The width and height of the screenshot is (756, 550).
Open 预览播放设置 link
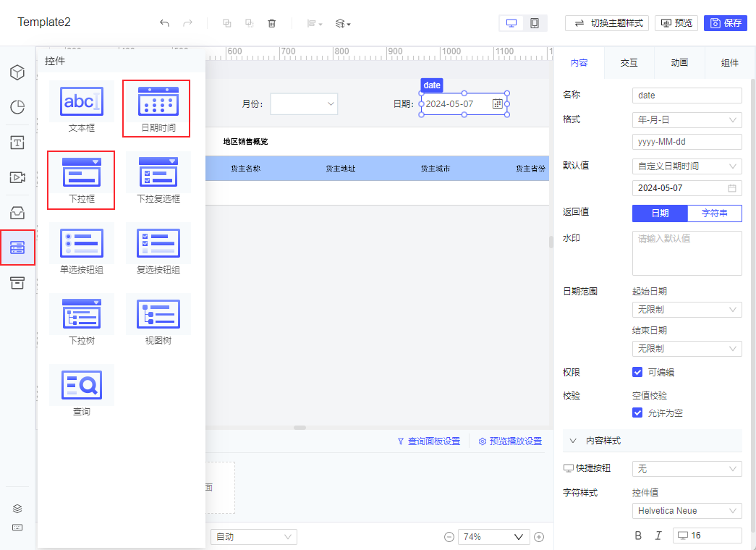[510, 441]
